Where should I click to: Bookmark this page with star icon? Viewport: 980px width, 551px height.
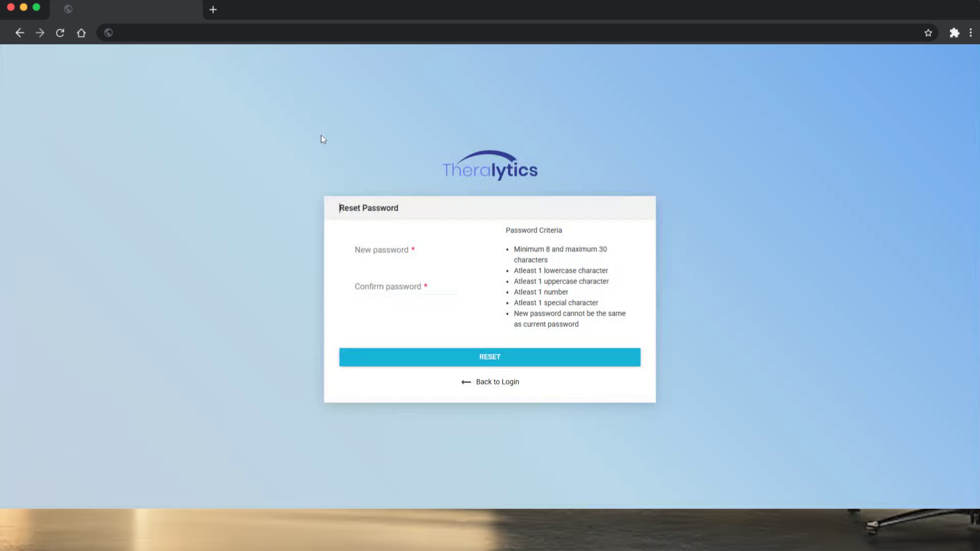point(928,33)
